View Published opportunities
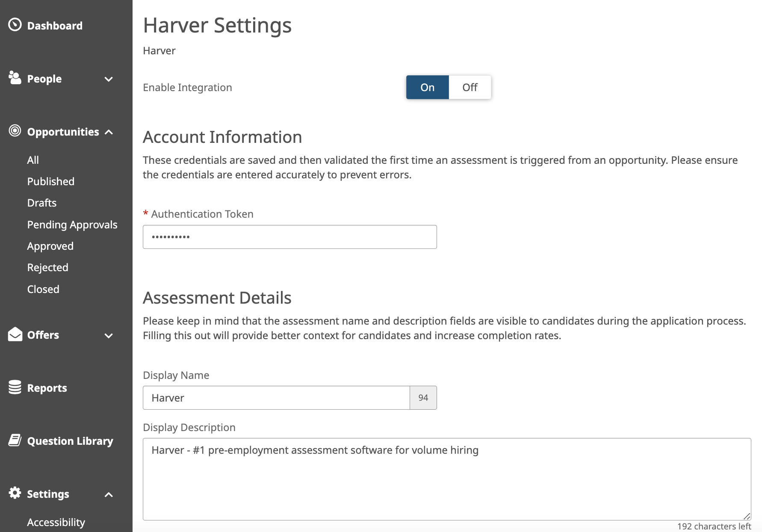 click(51, 181)
